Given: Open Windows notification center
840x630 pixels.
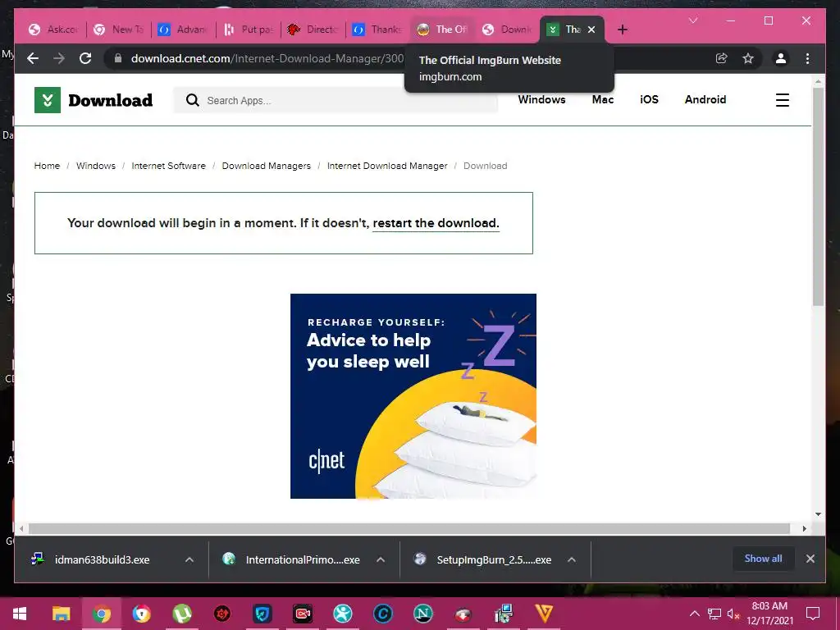Looking at the screenshot, I should (x=813, y=614).
